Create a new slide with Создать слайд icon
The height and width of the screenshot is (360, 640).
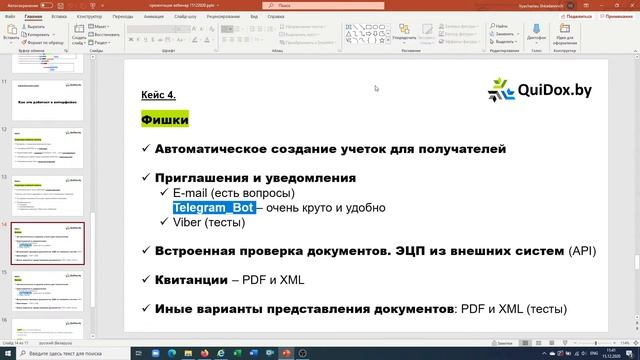pos(79,29)
